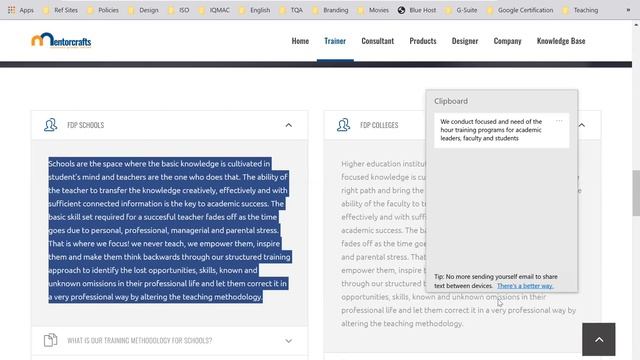Open the Apps grid icon in bookmarks bar
This screenshot has height=360, width=640.
click(x=11, y=10)
